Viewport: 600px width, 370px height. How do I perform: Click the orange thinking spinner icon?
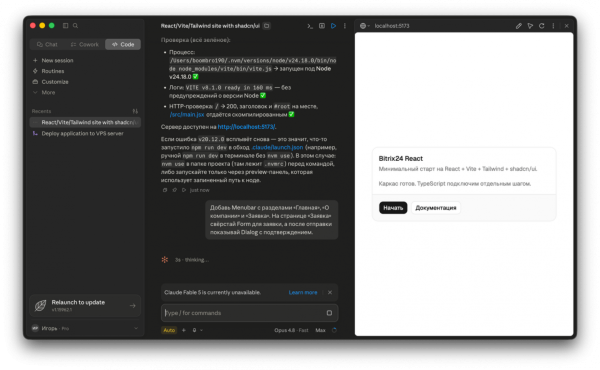point(165,260)
